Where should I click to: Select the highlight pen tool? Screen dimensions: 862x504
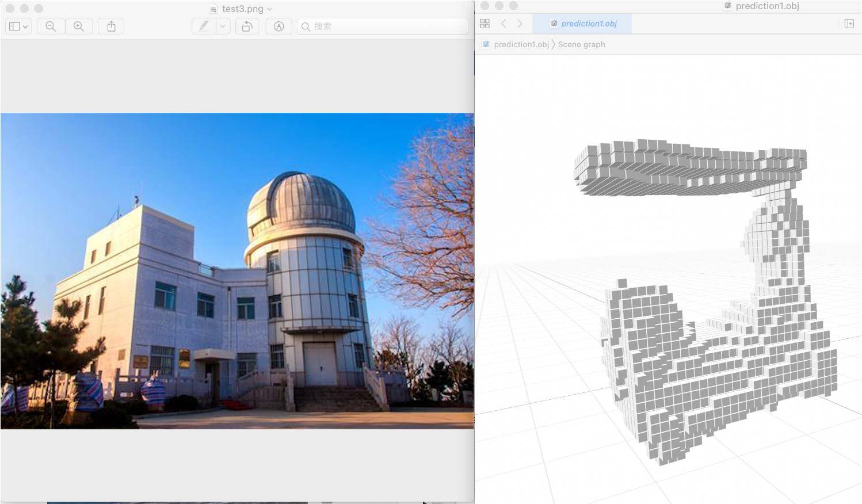pos(204,26)
